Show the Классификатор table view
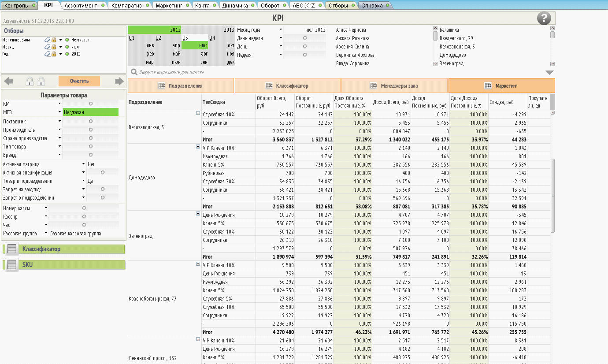The width and height of the screenshot is (608, 364). coord(288,85)
